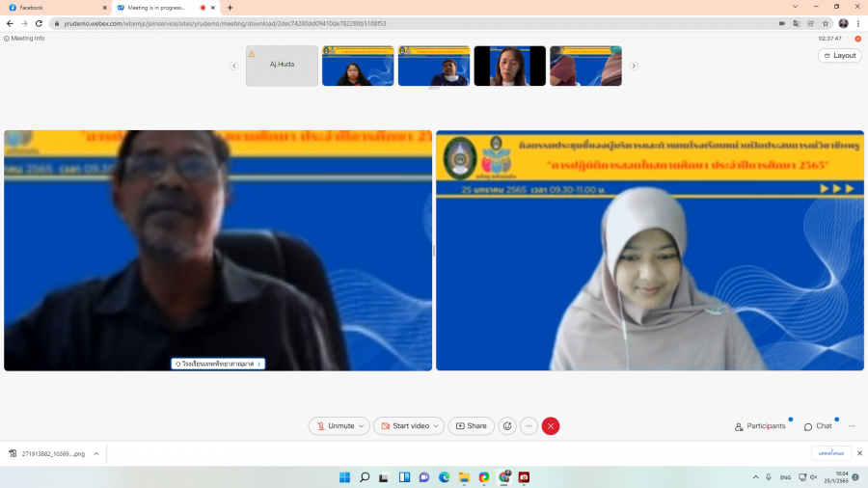Toggle microphone with the Unmute button
This screenshot has height=488, width=868.
(334, 426)
